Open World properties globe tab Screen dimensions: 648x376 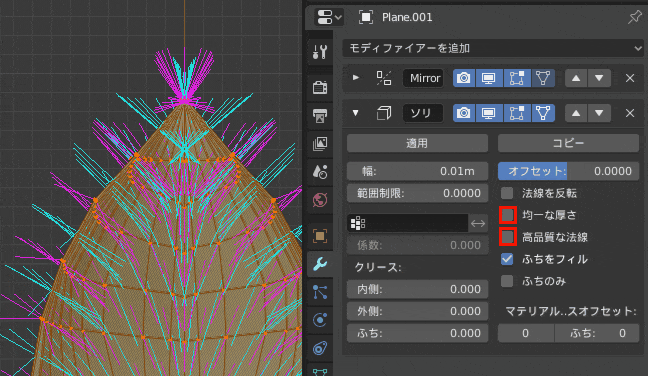(x=320, y=200)
